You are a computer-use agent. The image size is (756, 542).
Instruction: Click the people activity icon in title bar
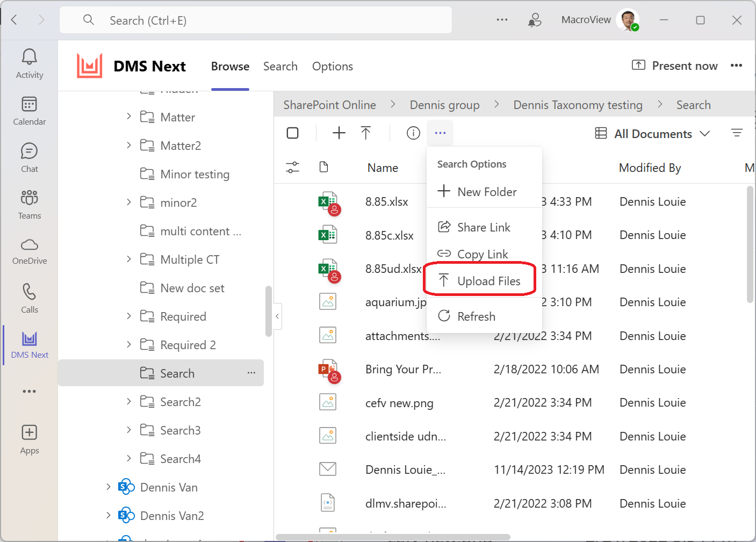535,20
